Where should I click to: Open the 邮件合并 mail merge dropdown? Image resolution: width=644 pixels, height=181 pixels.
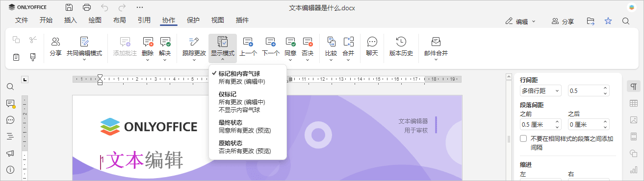[436, 60]
